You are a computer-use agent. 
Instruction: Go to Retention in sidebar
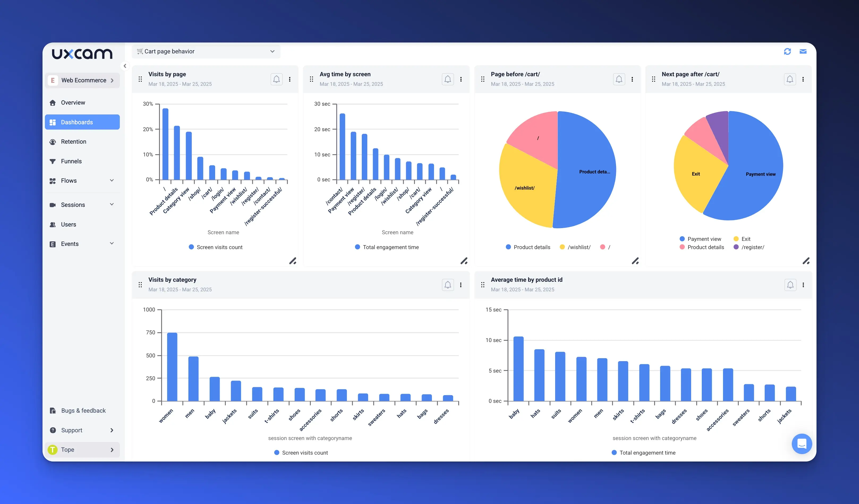(74, 142)
